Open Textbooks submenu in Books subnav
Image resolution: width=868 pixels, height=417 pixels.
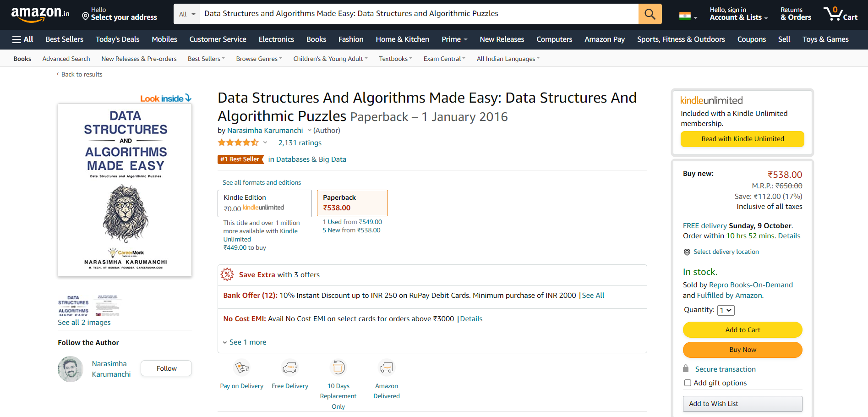[x=396, y=59]
